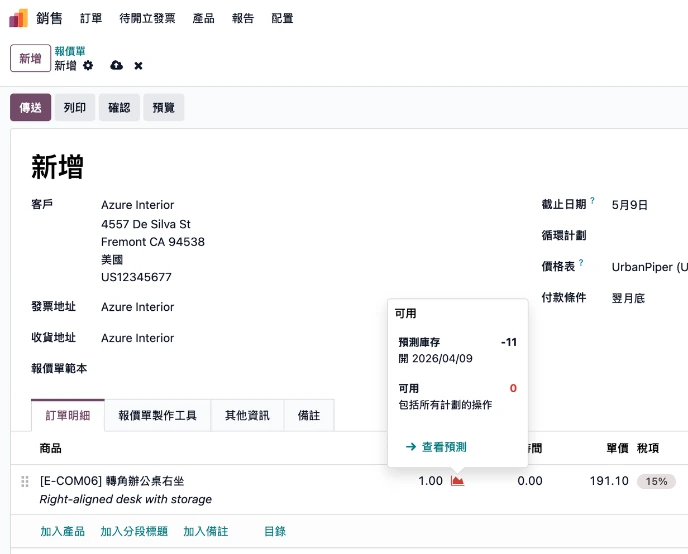The height and width of the screenshot is (554, 688).
Task: Click the unit price cell 191.10
Action: click(x=609, y=481)
